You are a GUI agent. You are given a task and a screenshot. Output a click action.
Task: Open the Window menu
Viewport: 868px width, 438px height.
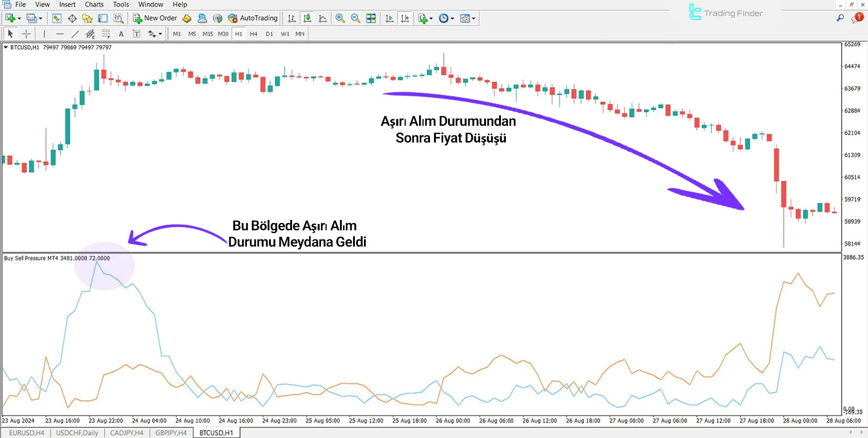coord(151,5)
